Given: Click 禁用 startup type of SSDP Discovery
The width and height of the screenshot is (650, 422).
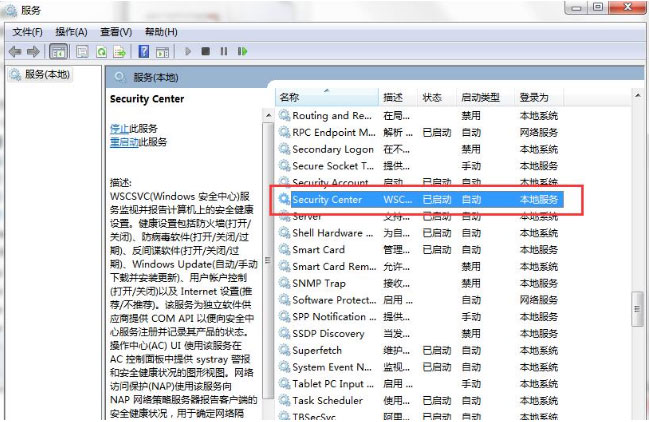Looking at the screenshot, I should point(471,334).
